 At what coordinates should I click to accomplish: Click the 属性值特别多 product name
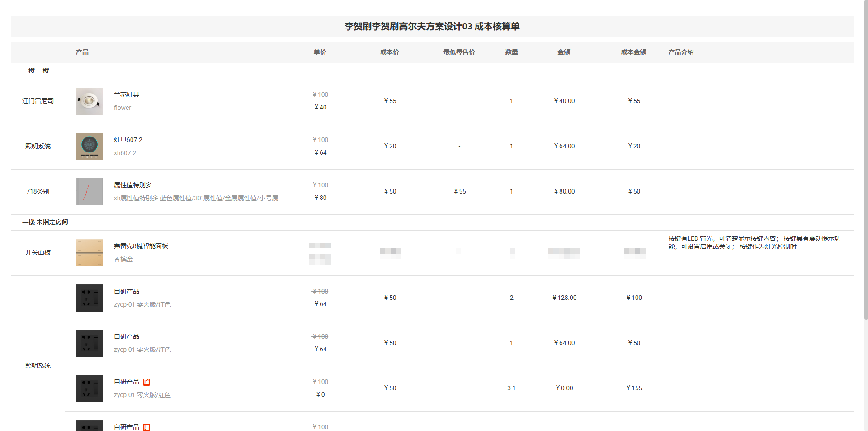pyautogui.click(x=133, y=185)
